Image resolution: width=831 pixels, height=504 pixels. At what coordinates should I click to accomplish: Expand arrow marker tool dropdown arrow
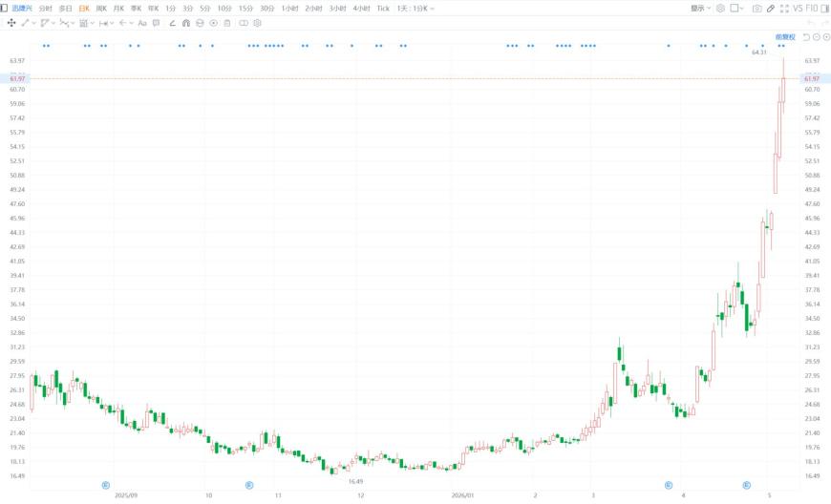tap(132, 23)
